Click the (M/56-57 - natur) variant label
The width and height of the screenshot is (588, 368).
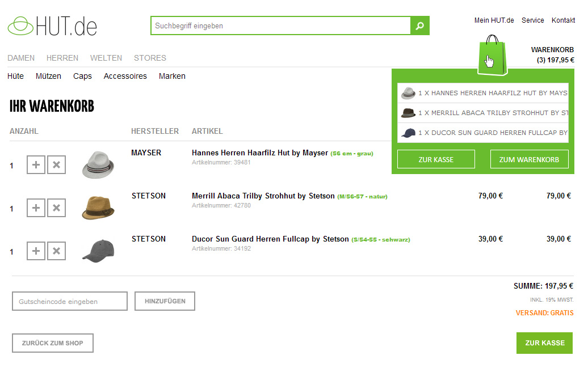coord(362,197)
